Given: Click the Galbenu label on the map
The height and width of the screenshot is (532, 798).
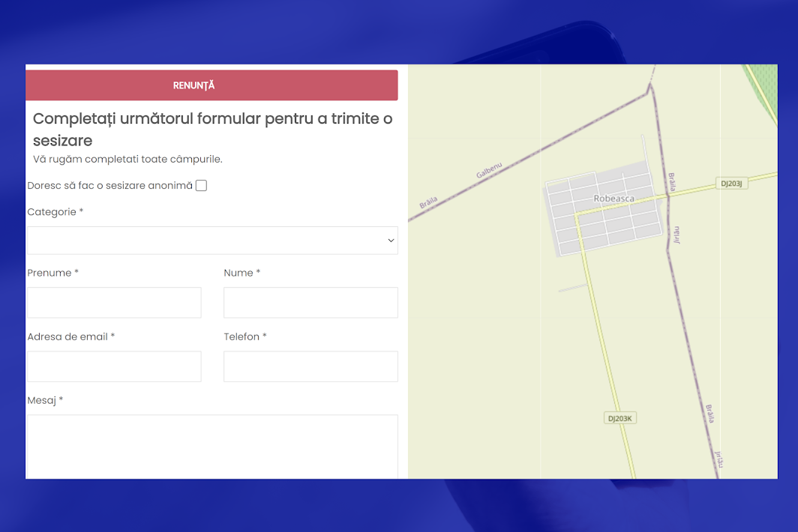Looking at the screenshot, I should [x=489, y=170].
